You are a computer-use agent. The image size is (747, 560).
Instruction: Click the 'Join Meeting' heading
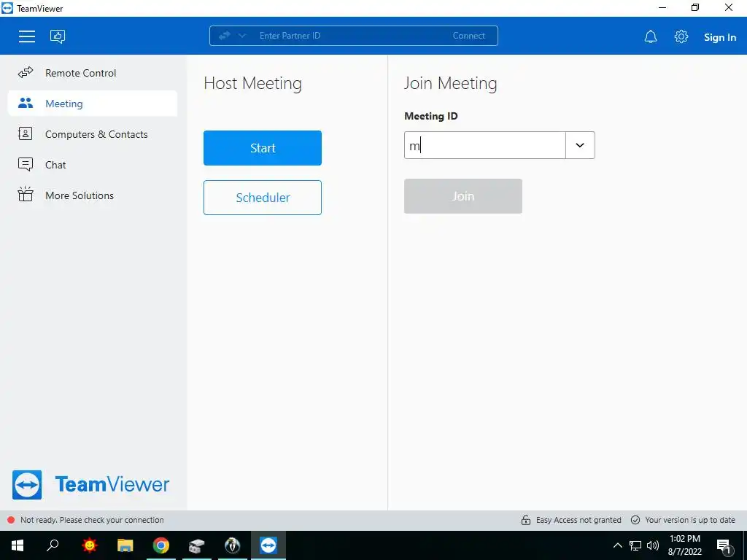pyautogui.click(x=451, y=84)
